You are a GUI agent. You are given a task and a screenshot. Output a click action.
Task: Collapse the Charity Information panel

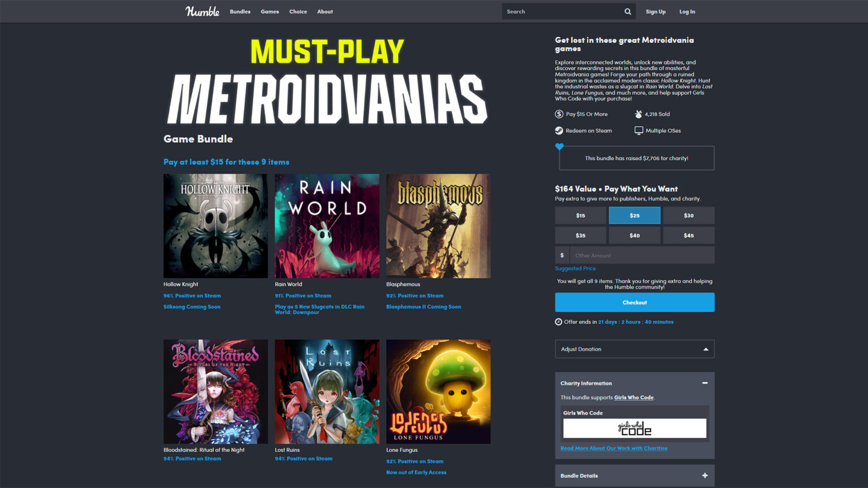(x=705, y=384)
